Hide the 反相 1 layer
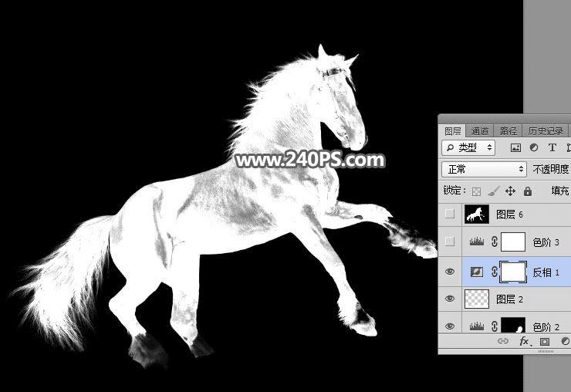The image size is (571, 392). pyautogui.click(x=450, y=272)
